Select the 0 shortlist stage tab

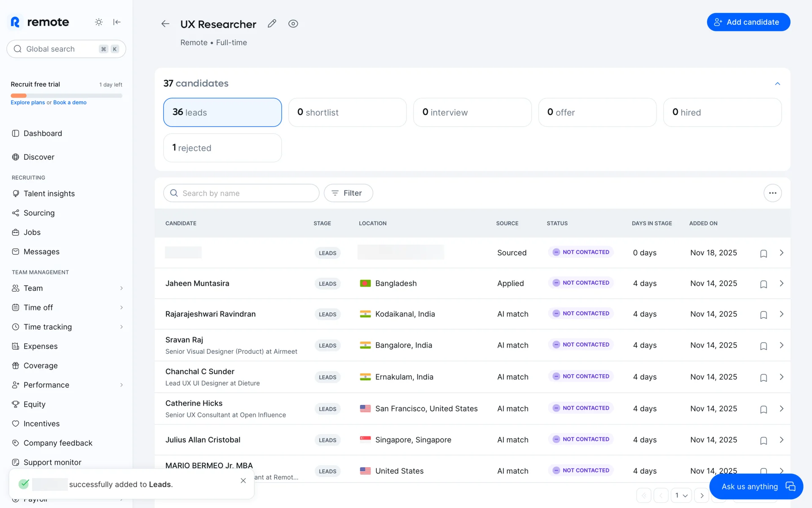(x=347, y=113)
